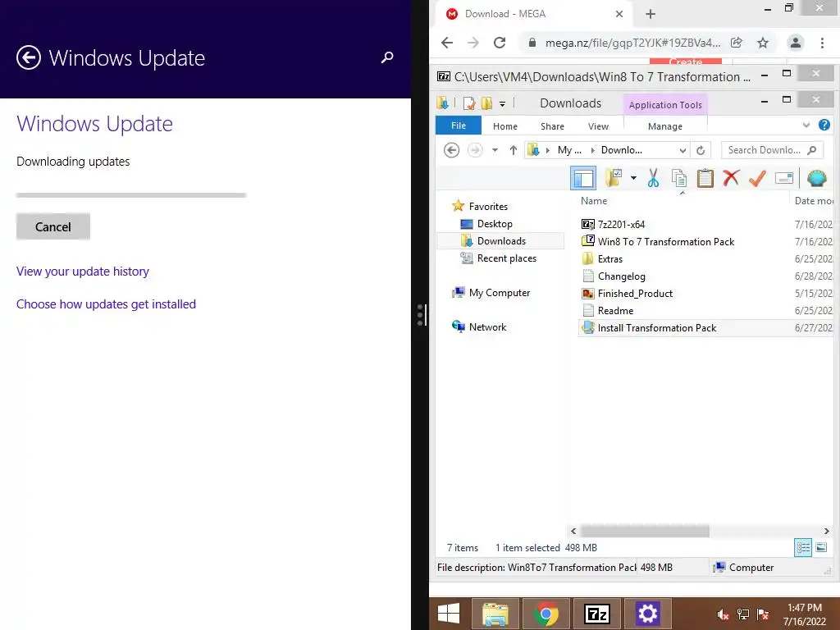Image resolution: width=840 pixels, height=630 pixels.
Task: Click the horizontal scrollbar in file list
Action: pyautogui.click(x=645, y=531)
